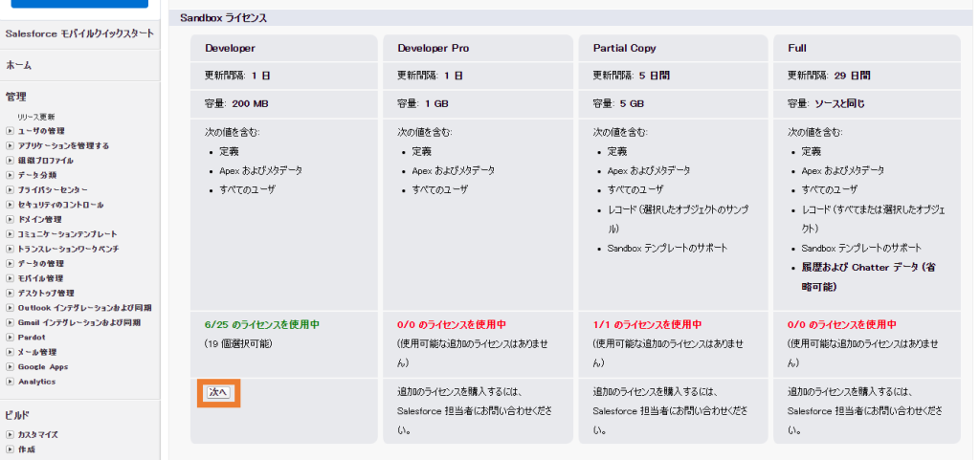This screenshot has width=980, height=460.
Task: Expand the Analytics arrow icon
Action: point(11,382)
